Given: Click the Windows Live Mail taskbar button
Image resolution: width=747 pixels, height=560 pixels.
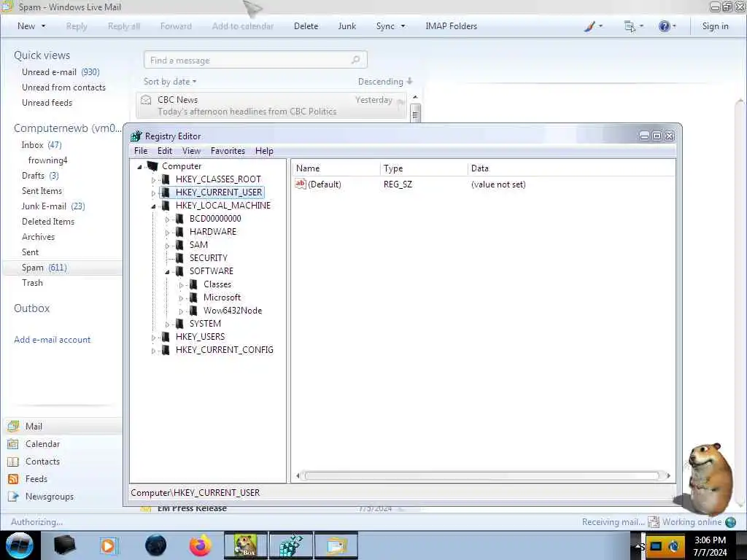Looking at the screenshot, I should [336, 545].
